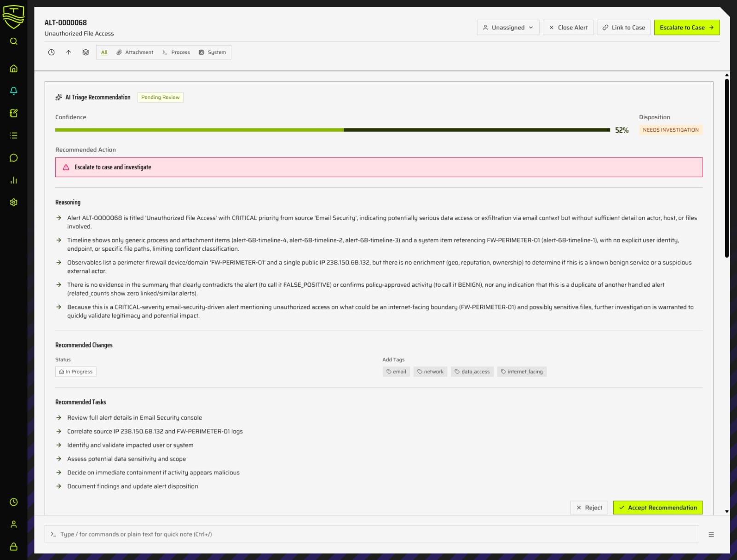Viewport: 737px width, 560px height.
Task: Open the chat bubble icon in the sidebar
Action: 14,158
